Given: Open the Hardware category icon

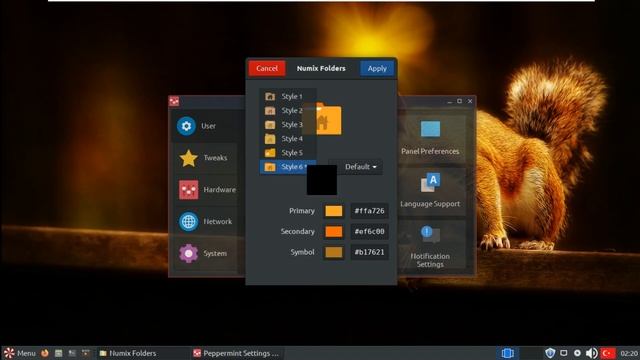Looking at the screenshot, I should pos(189,190).
